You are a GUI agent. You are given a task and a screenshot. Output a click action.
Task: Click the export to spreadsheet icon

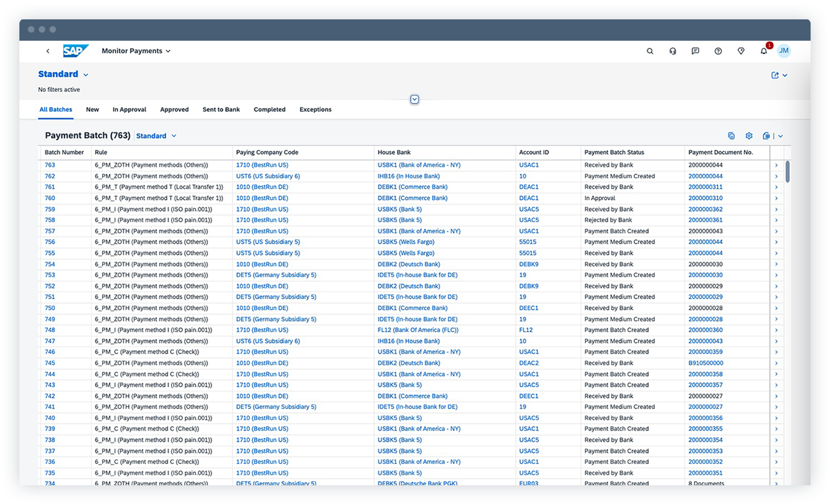click(767, 136)
